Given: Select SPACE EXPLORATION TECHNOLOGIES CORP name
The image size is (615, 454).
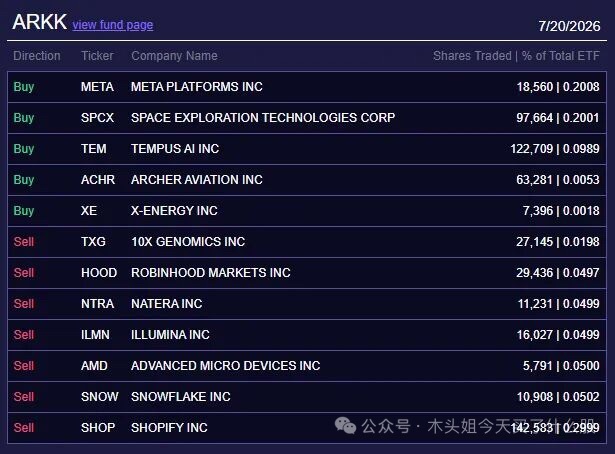Looking at the screenshot, I should tap(263, 118).
